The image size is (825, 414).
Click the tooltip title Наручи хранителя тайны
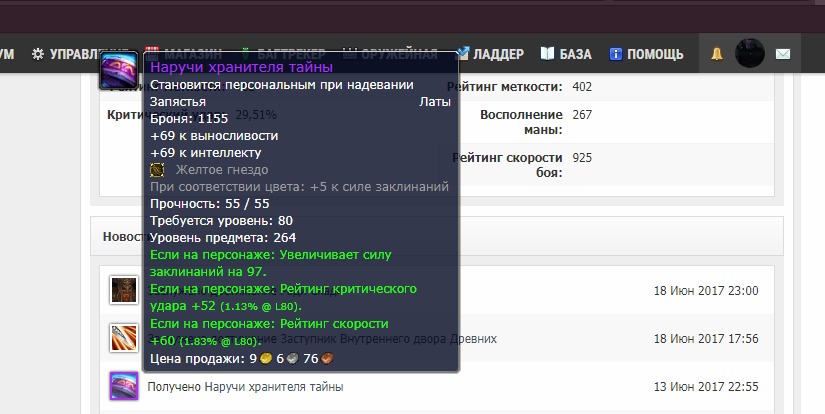[242, 67]
